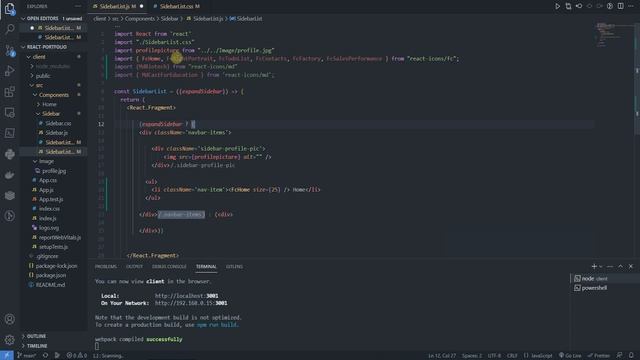Open Sidebar.css in the file tree
This screenshot has width=640, height=360.
tap(58, 123)
